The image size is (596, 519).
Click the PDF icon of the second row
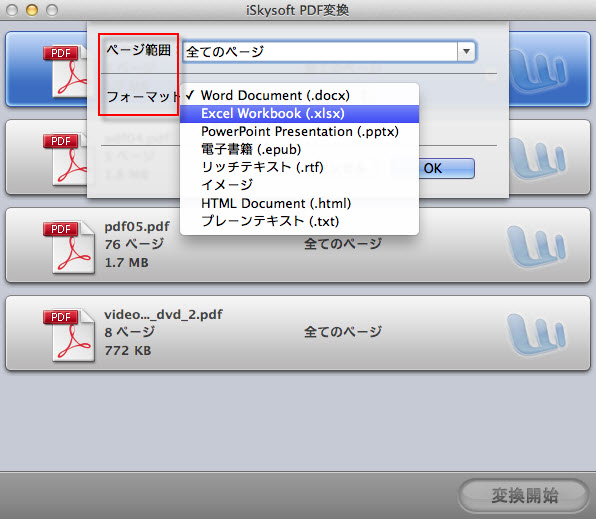point(65,159)
